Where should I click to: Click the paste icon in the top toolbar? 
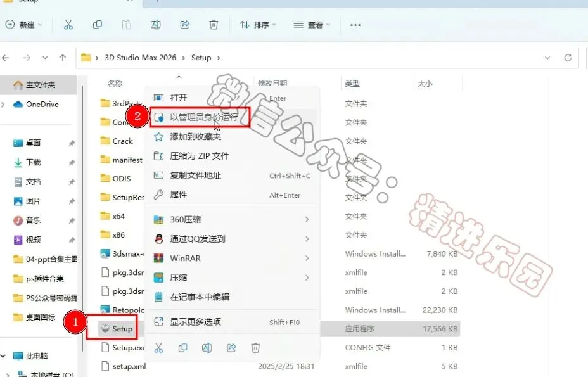click(126, 25)
